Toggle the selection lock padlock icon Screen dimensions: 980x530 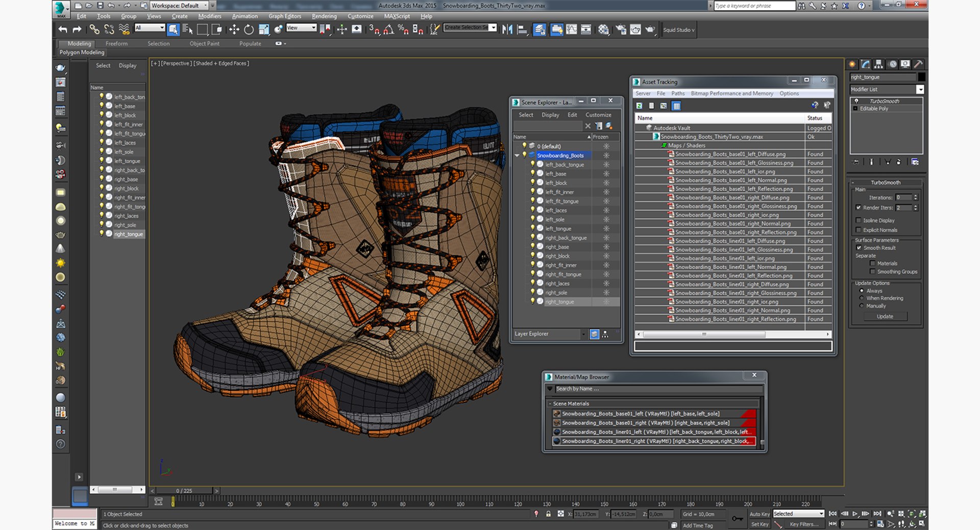pyautogui.click(x=548, y=514)
